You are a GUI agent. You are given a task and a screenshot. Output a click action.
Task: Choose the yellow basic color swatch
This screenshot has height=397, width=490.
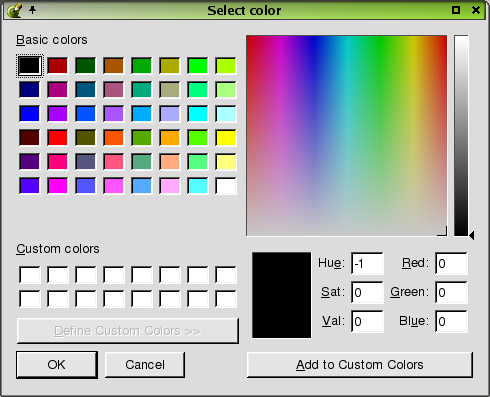click(x=226, y=137)
